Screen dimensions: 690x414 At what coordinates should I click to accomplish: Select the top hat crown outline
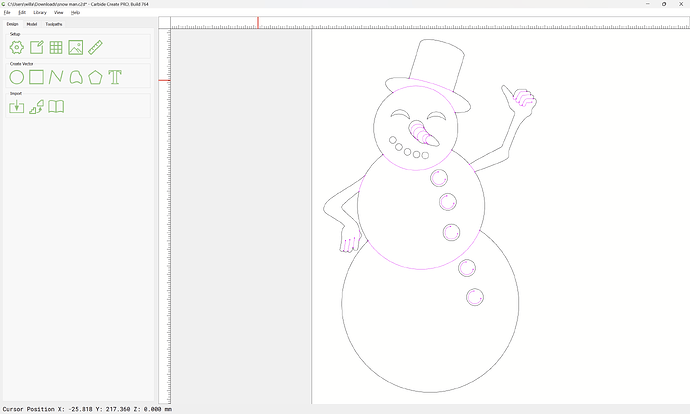[x=437, y=64]
